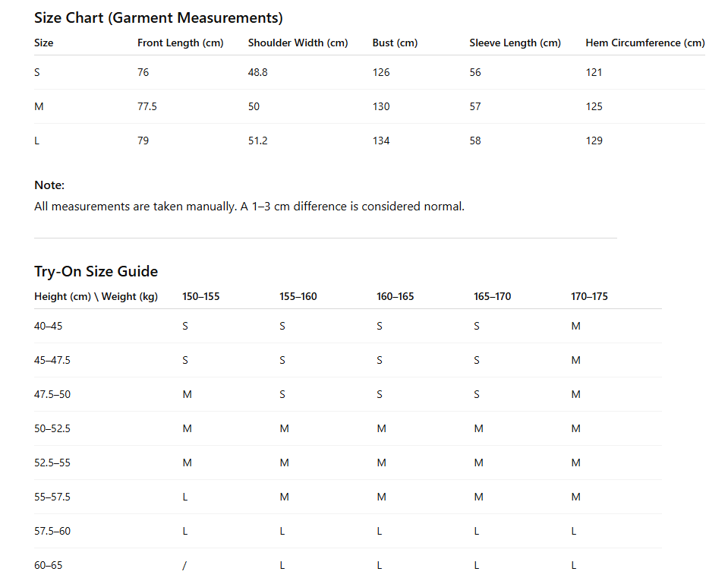This screenshot has width=728, height=581.
Task: Click the Sleeve Length (cm) column header
Action: point(515,43)
